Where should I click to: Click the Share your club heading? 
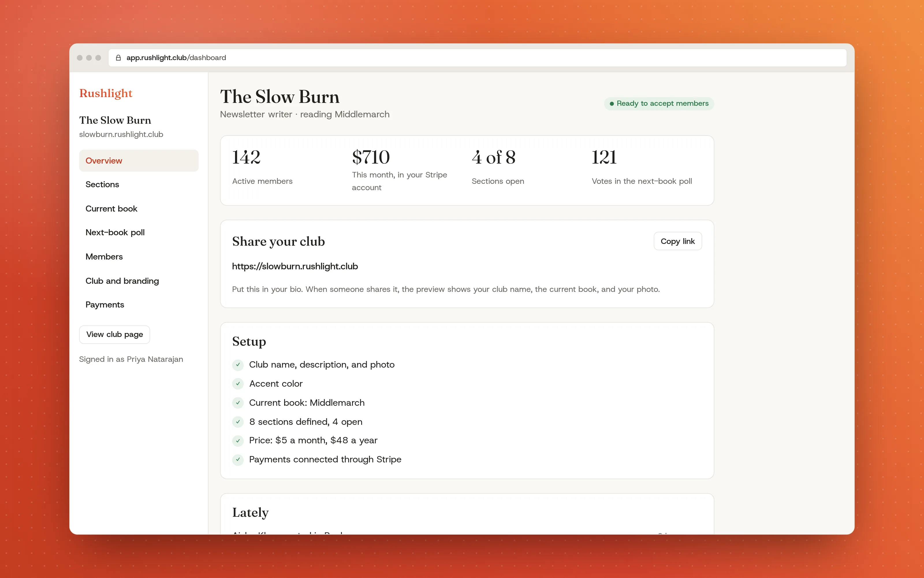(x=278, y=242)
